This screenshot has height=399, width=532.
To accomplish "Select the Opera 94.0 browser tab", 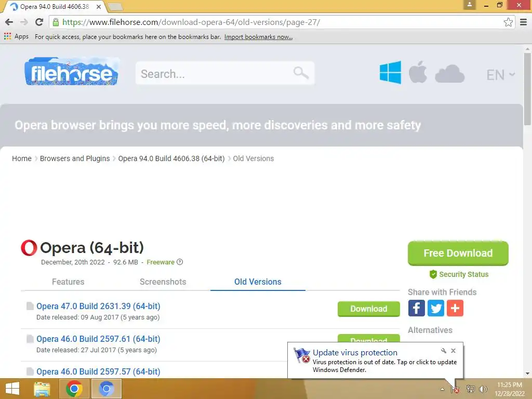I will pos(54,6).
